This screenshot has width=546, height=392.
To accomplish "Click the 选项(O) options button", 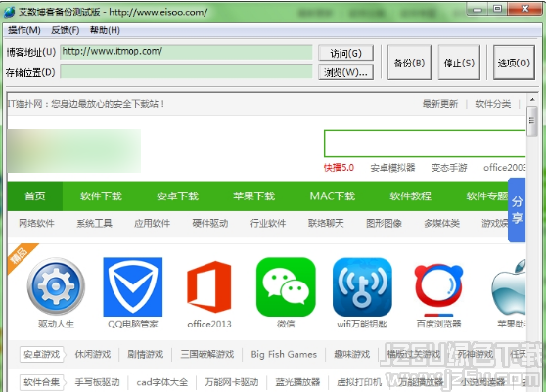I will (514, 63).
